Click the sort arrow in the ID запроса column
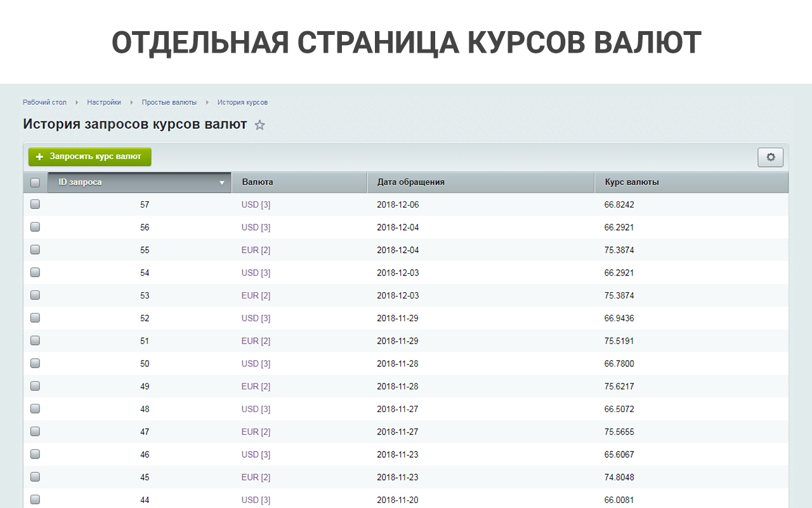Viewport: 812px width, 508px height. click(221, 183)
